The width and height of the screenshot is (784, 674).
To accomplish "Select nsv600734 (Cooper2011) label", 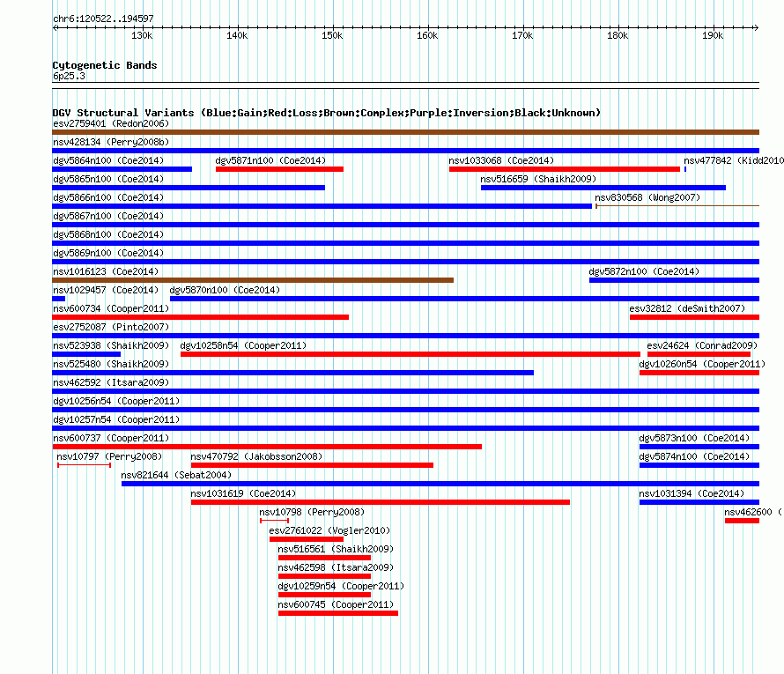I will pos(111,308).
